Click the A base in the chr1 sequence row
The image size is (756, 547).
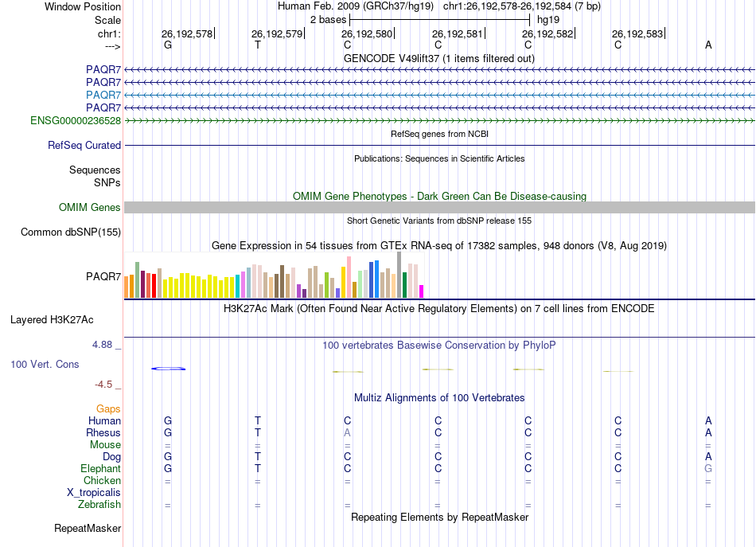point(708,45)
